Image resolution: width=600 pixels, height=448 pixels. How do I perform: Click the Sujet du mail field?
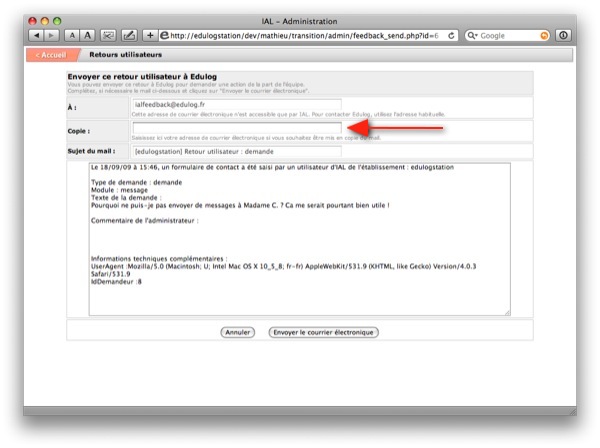tap(236, 152)
